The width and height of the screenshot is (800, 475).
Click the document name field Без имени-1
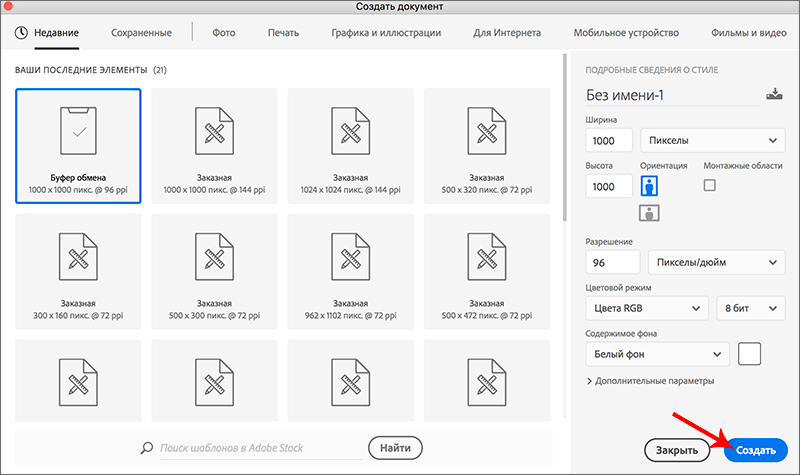[670, 95]
